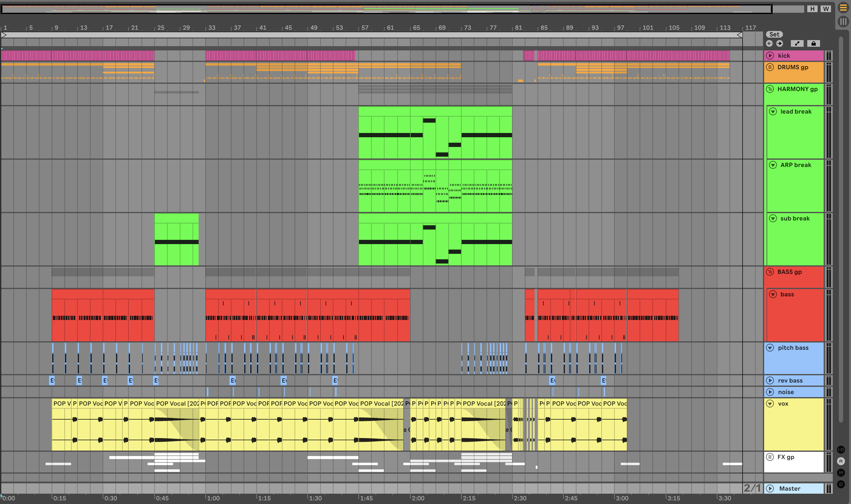Switch to Session view with vertical bars icon
The image size is (851, 504).
[x=843, y=22]
